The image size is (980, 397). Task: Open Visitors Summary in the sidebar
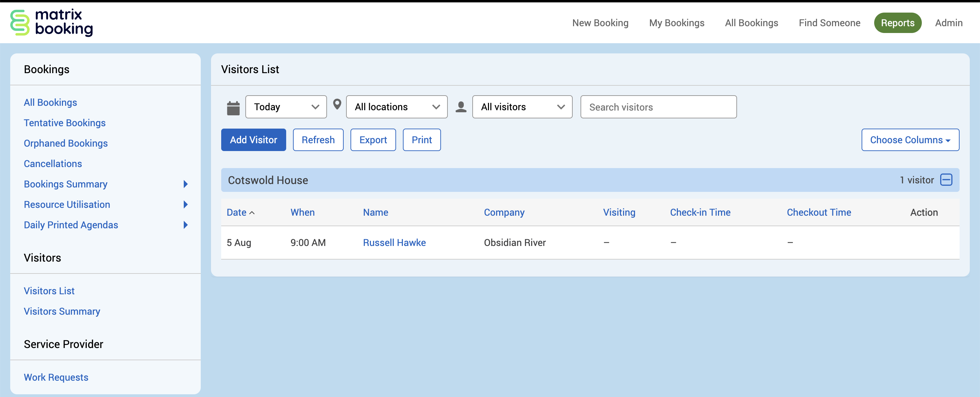pos(62,311)
